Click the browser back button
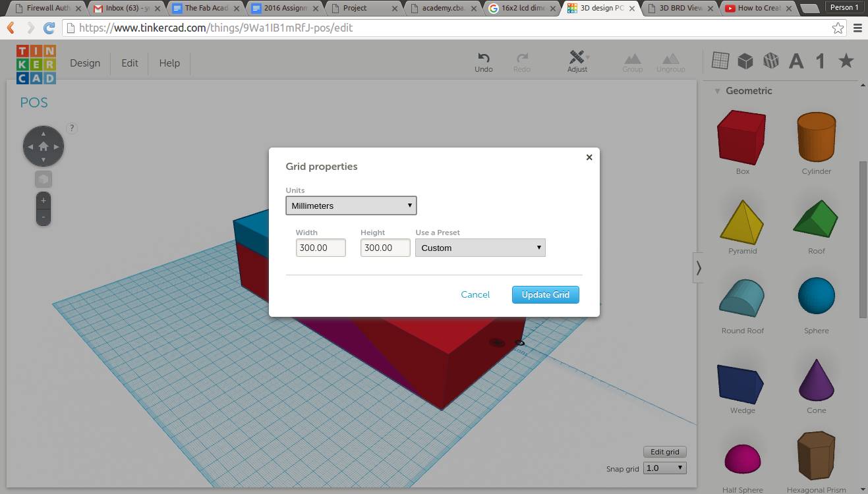 click(x=11, y=28)
